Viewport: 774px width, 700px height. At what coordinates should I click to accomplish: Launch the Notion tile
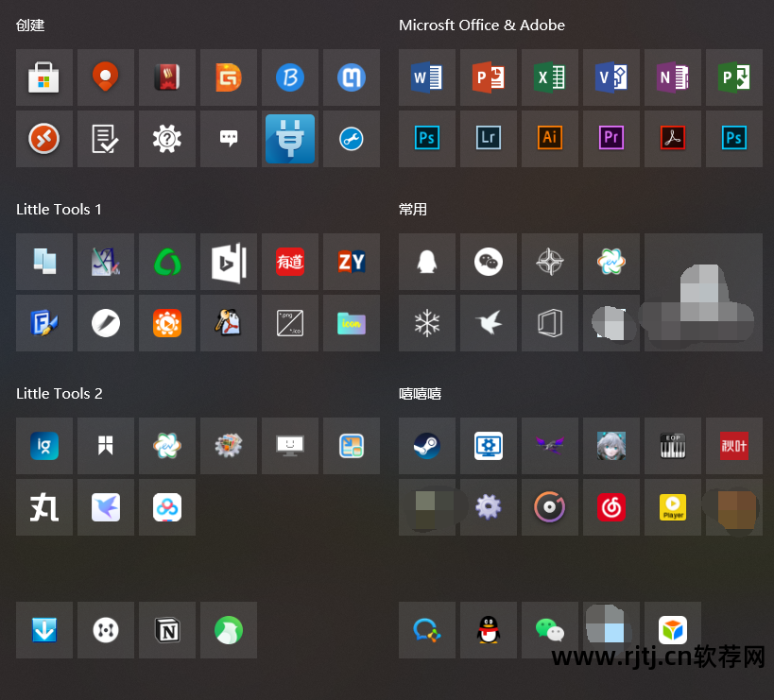[167, 630]
